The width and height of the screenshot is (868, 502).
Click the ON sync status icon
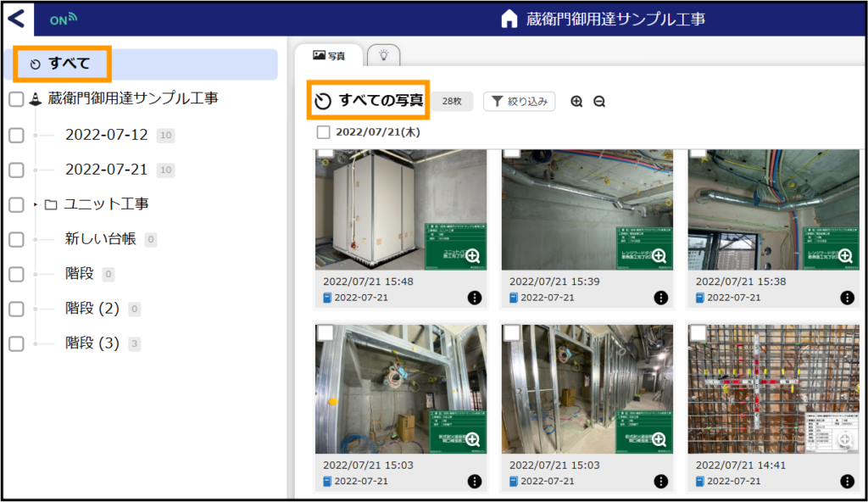(x=63, y=20)
